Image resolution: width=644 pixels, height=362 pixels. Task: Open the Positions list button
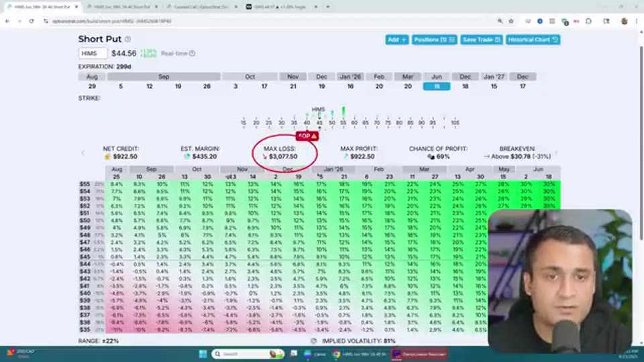pos(434,40)
